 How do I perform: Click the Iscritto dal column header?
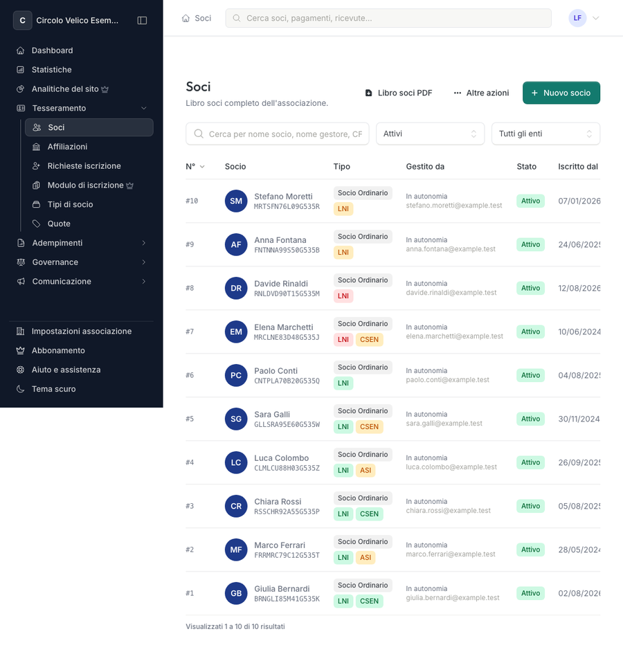pos(577,166)
